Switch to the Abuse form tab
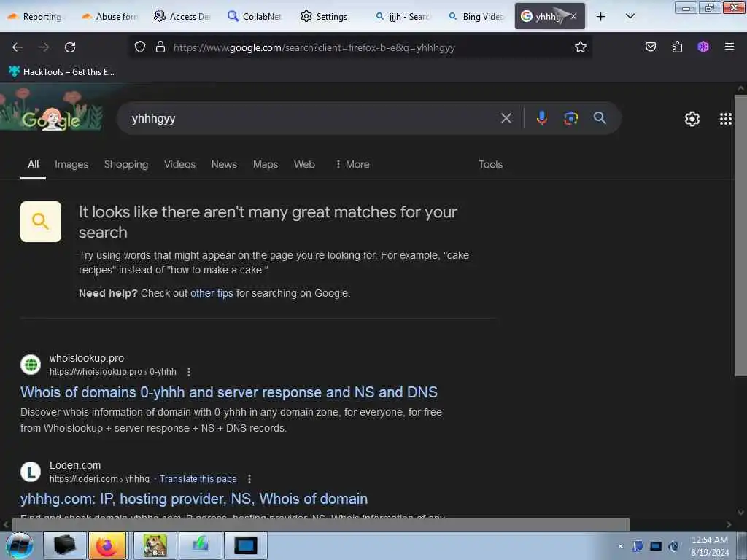The height and width of the screenshot is (560, 747). click(110, 17)
